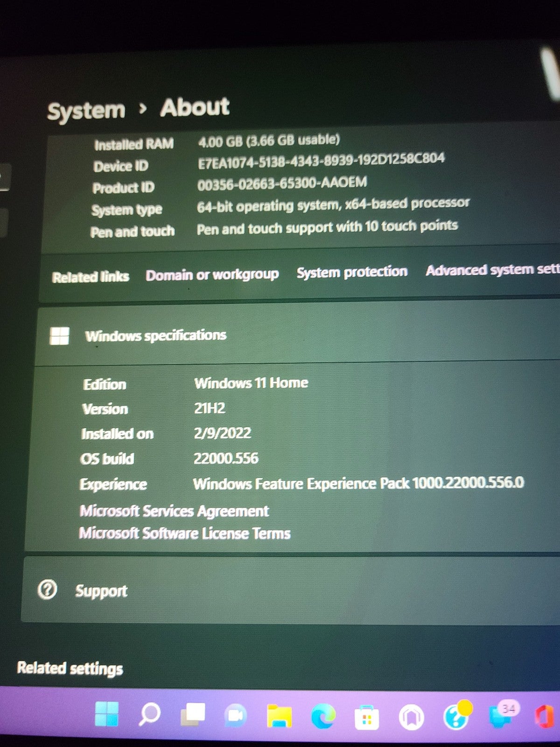Open taskbar Search magnifier
The width and height of the screenshot is (560, 747).
[x=150, y=714]
